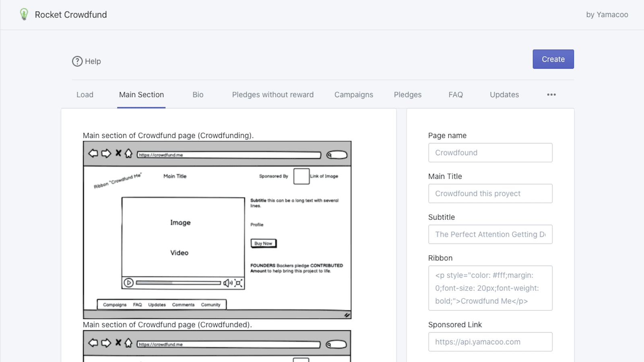This screenshot has width=644, height=362.
Task: Go to the Campaigns tab
Action: (x=353, y=95)
